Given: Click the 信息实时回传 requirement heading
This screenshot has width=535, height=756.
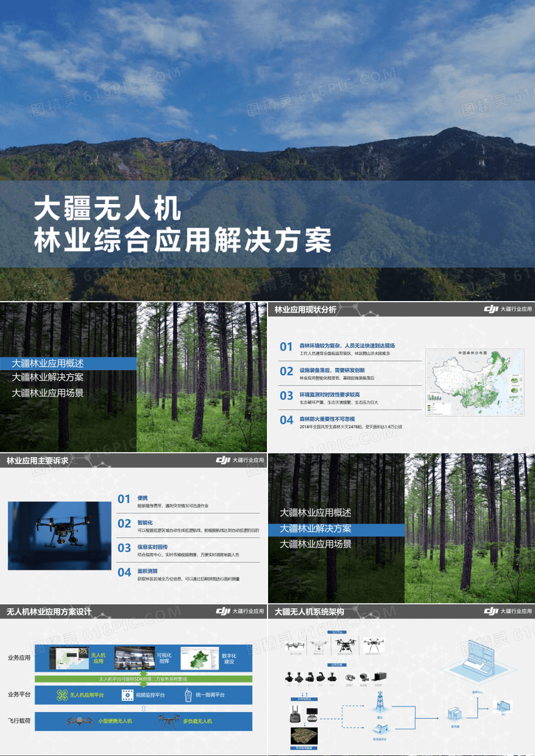Looking at the screenshot, I should tap(152, 547).
